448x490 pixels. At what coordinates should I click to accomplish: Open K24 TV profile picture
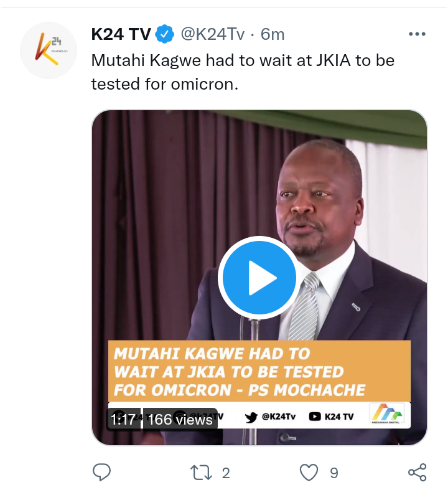pos(49,50)
